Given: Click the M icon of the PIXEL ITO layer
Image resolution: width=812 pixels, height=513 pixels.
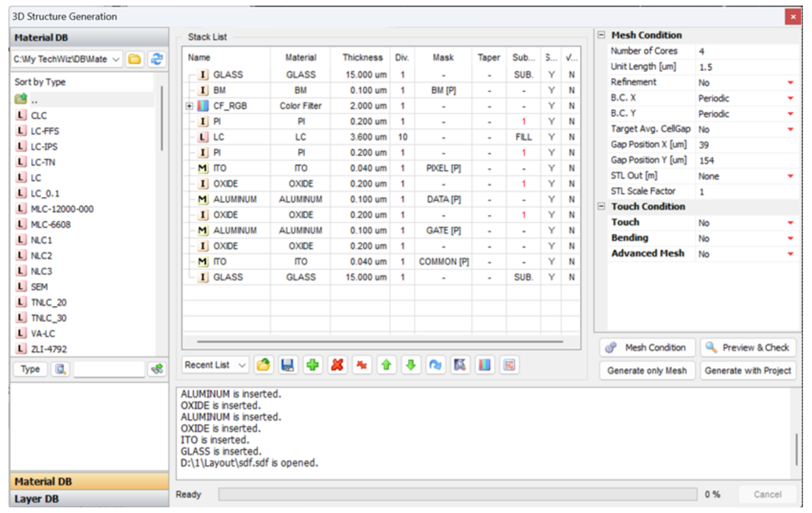Looking at the screenshot, I should (x=203, y=168).
